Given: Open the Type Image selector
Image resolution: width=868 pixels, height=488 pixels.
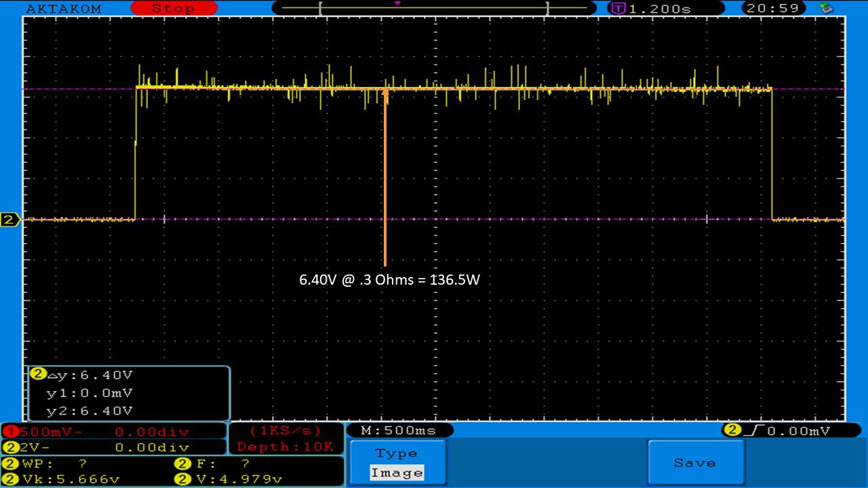Looking at the screenshot, I should tap(397, 463).
